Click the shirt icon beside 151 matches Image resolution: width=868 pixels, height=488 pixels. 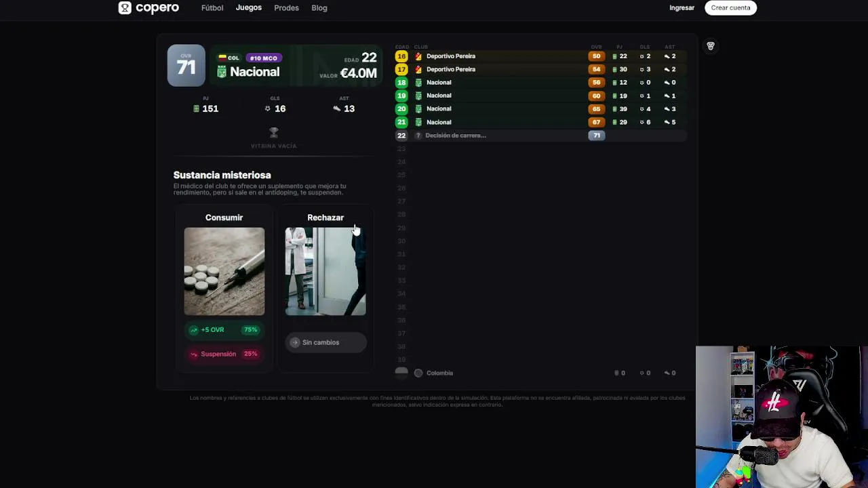tap(197, 108)
